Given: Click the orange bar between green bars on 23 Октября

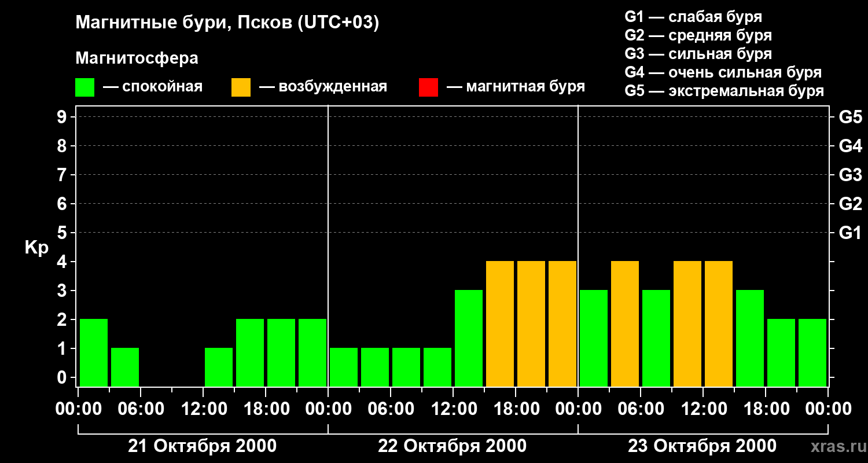Looking at the screenshot, I should click(x=625, y=324).
